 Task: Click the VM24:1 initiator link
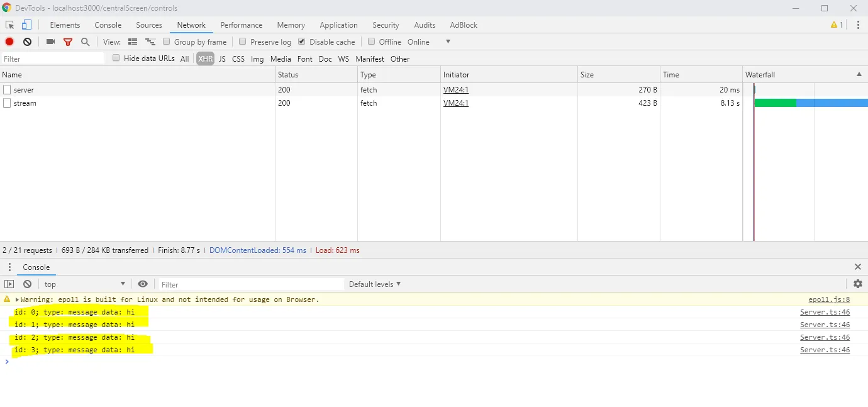(455, 89)
